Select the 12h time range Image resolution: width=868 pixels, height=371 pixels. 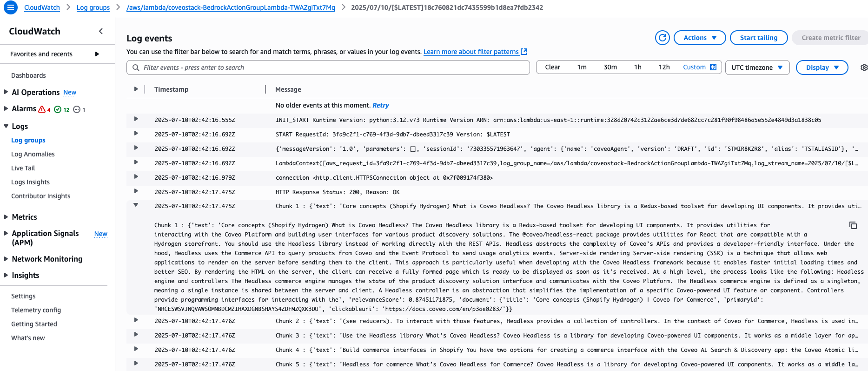coord(664,67)
